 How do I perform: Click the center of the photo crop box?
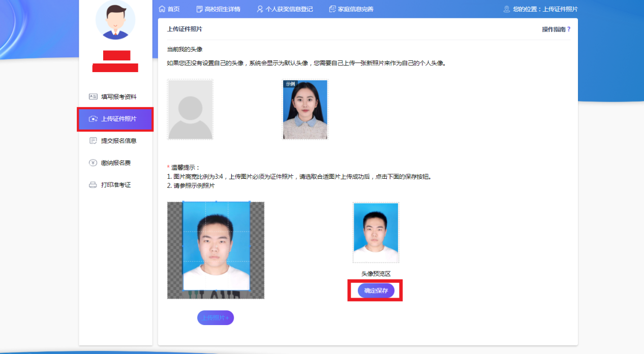(x=216, y=246)
